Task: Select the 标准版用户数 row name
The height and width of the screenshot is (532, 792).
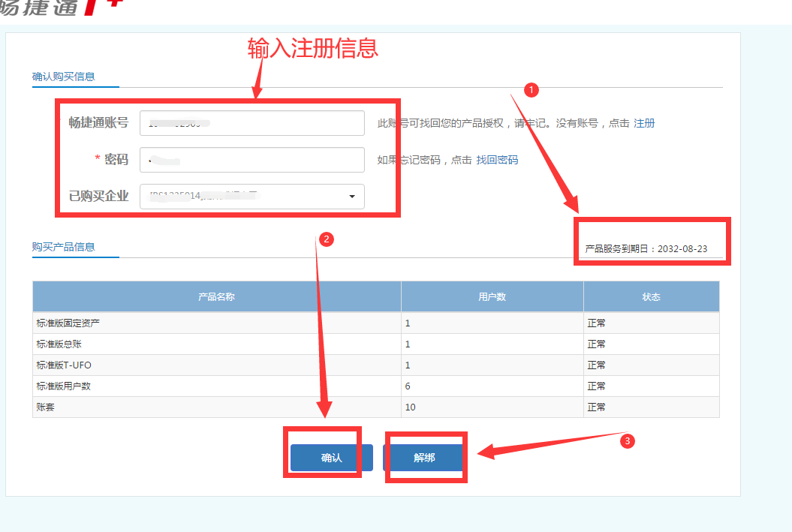Action: click(64, 386)
